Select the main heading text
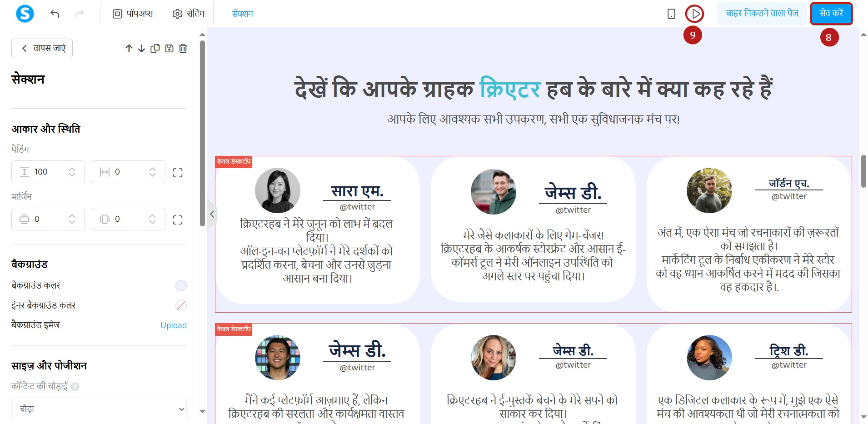This screenshot has width=868, height=424. tap(534, 88)
